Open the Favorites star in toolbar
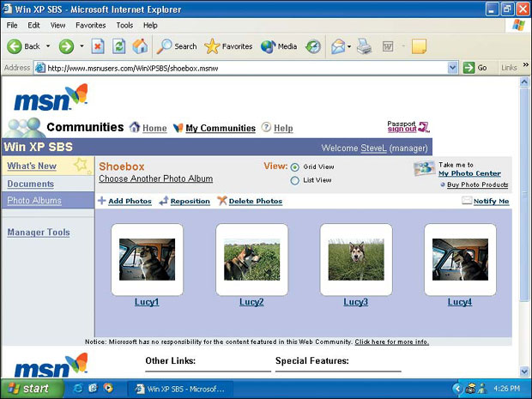This screenshot has width=532, height=399. 228,46
